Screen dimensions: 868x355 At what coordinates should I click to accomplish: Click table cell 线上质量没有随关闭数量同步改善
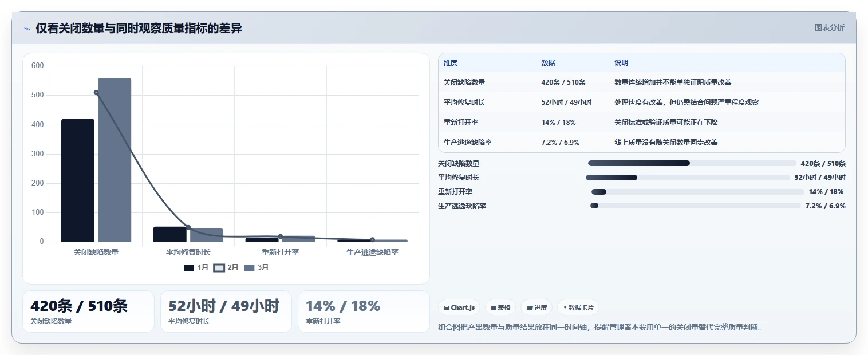click(666, 143)
